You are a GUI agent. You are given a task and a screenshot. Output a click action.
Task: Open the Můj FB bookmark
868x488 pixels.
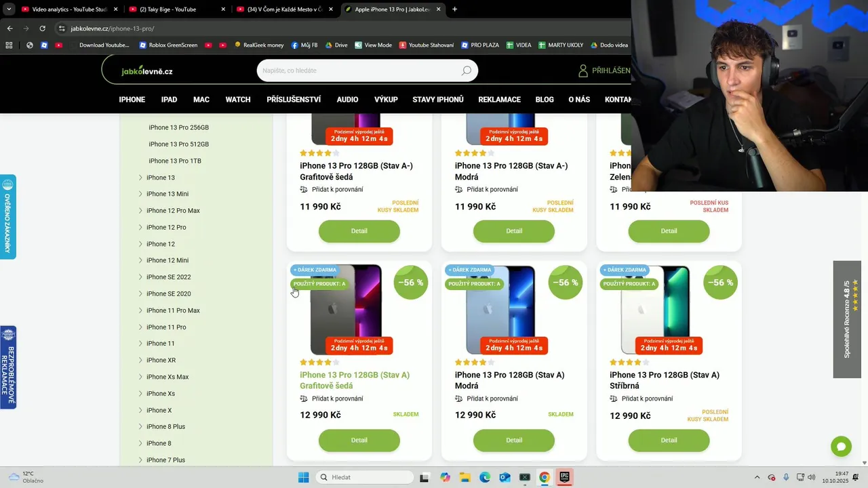tap(304, 45)
